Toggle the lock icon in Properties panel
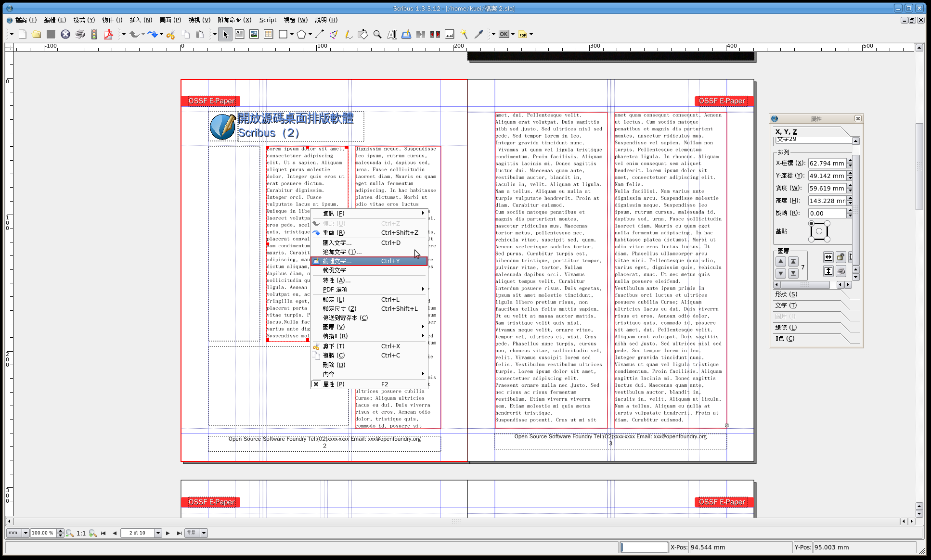The width and height of the screenshot is (931, 560). (x=840, y=257)
